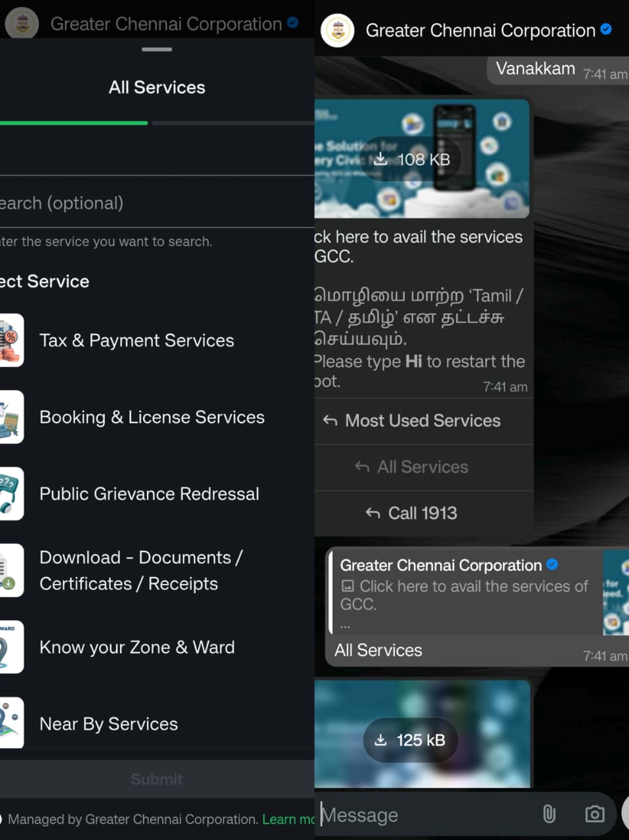Select the All Services sheet title

[x=157, y=87]
